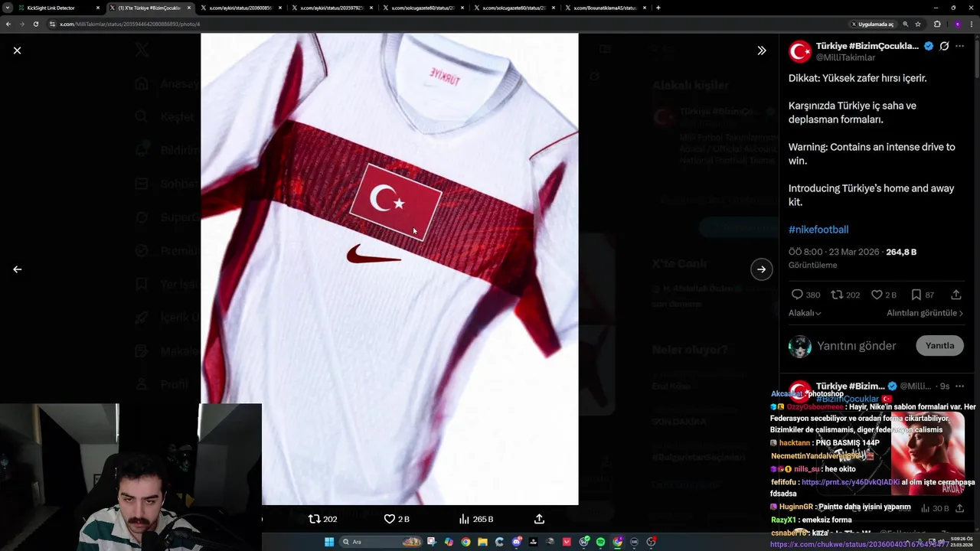Collapse the side panel with double-chevron icon
This screenshot has height=551, width=980.
pos(761,51)
